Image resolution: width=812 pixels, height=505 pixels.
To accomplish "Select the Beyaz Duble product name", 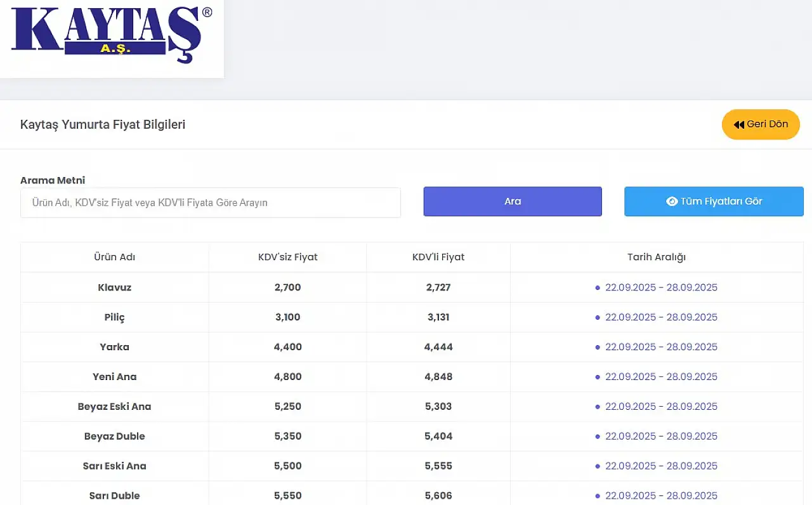I will [115, 436].
